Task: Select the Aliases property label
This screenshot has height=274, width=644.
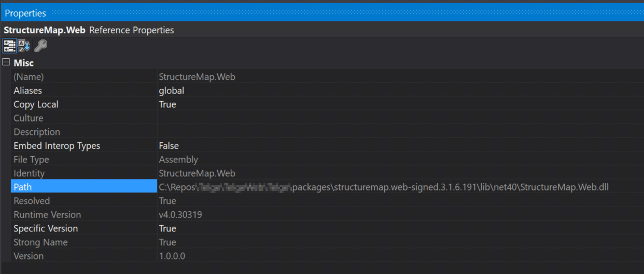Action: coord(27,91)
